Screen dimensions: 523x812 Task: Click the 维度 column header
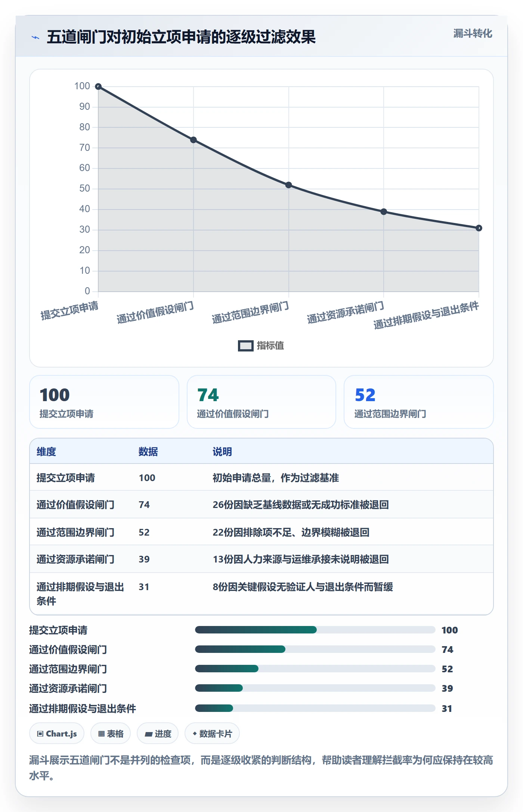coord(46,452)
